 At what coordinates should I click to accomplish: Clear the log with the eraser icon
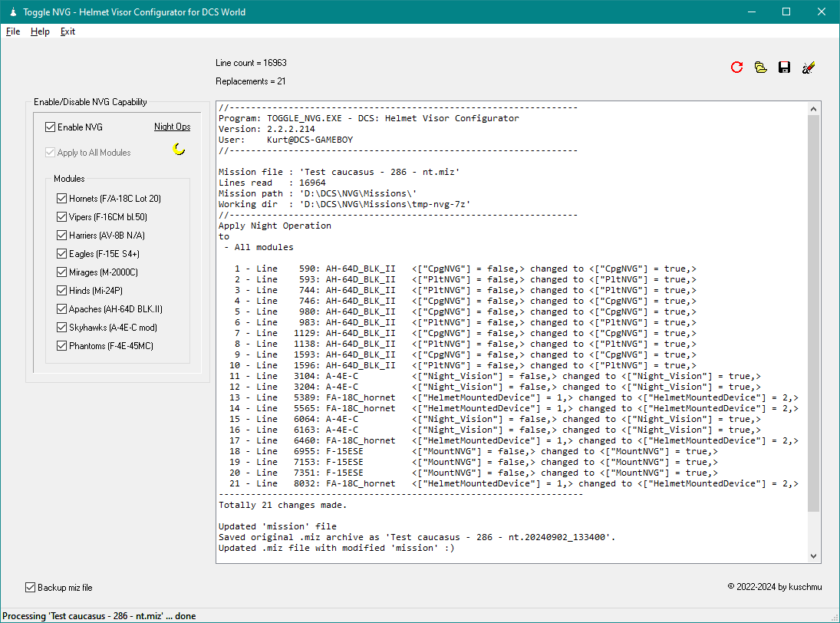808,68
